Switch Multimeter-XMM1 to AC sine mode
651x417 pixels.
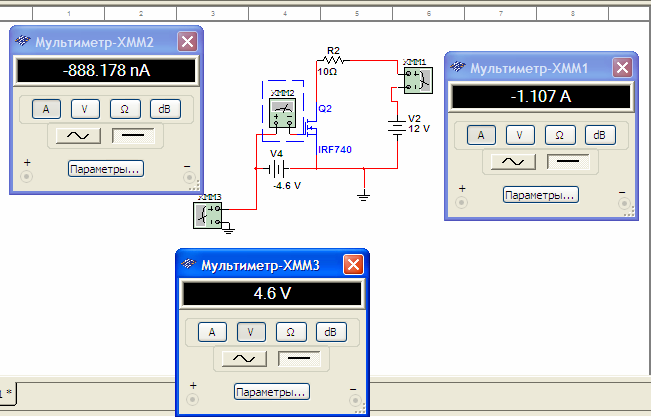pos(513,162)
